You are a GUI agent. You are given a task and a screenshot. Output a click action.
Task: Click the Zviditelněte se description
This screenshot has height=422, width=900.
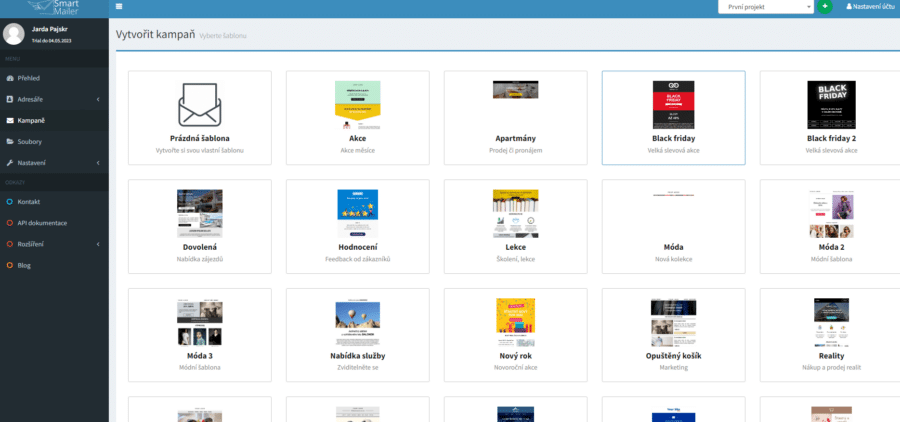(x=358, y=367)
